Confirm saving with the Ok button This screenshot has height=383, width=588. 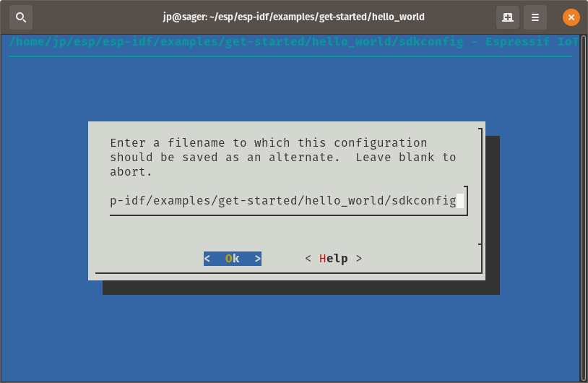(233, 259)
